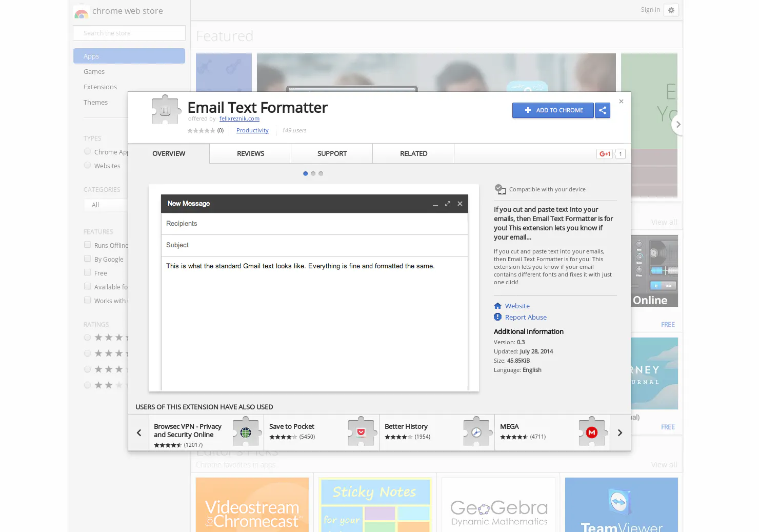The width and height of the screenshot is (759, 532).
Task: Open the Sticky Notes tile
Action: pos(375,505)
